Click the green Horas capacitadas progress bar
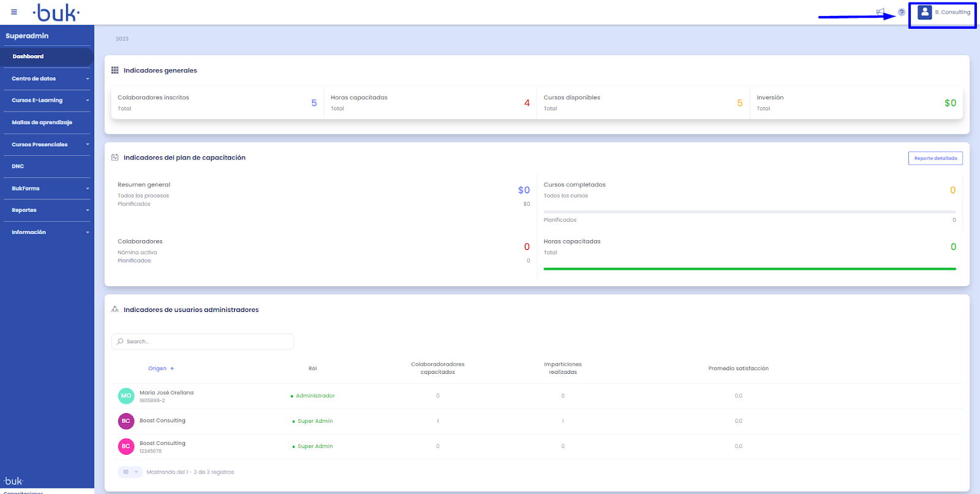 [x=749, y=268]
